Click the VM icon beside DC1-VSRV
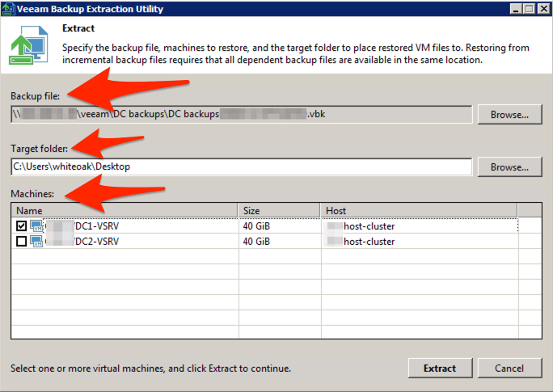 [37, 226]
